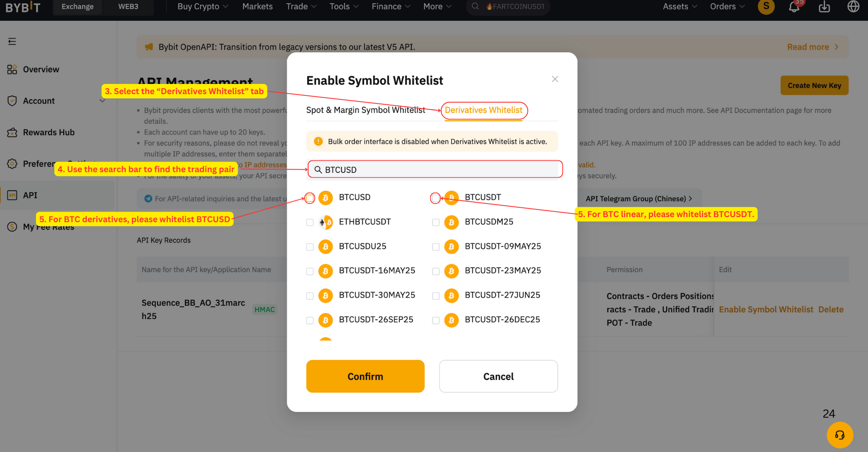Expand the Account sidebar chevron
This screenshot has width=868, height=452.
coord(102,100)
